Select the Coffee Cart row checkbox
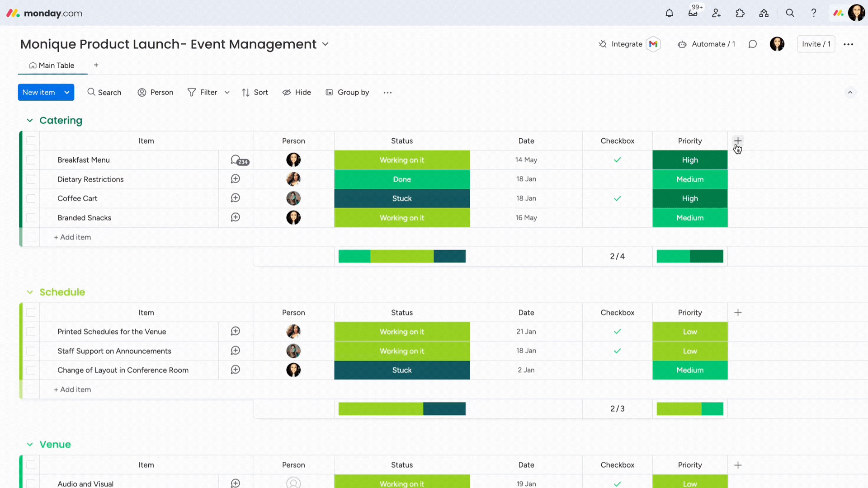 pyautogui.click(x=31, y=198)
